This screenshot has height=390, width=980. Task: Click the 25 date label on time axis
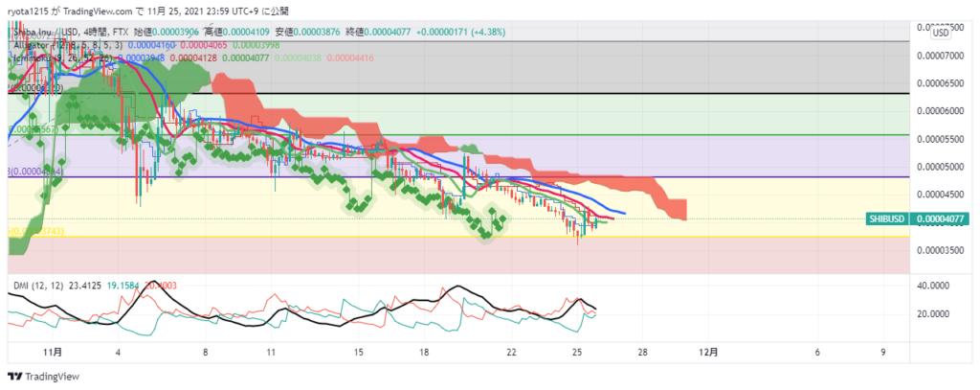pos(577,353)
